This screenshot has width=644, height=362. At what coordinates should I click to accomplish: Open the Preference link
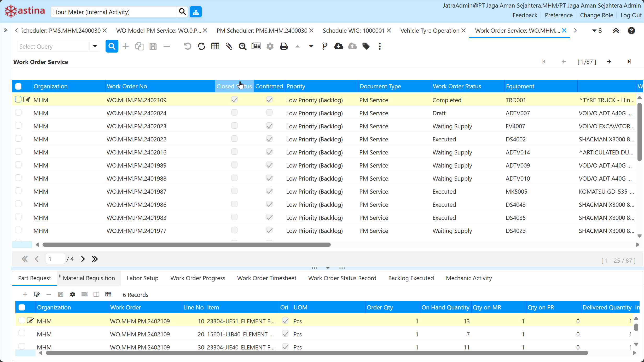(559, 15)
